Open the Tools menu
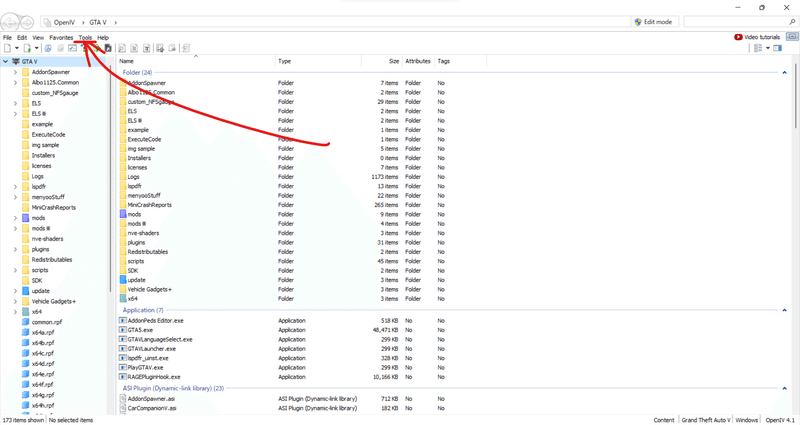 [x=85, y=37]
